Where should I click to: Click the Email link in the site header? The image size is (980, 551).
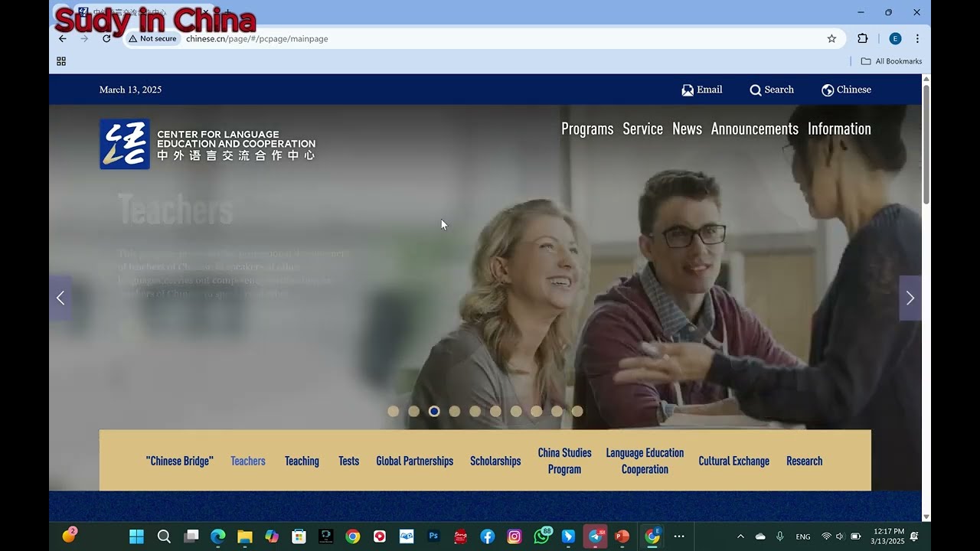[702, 90]
